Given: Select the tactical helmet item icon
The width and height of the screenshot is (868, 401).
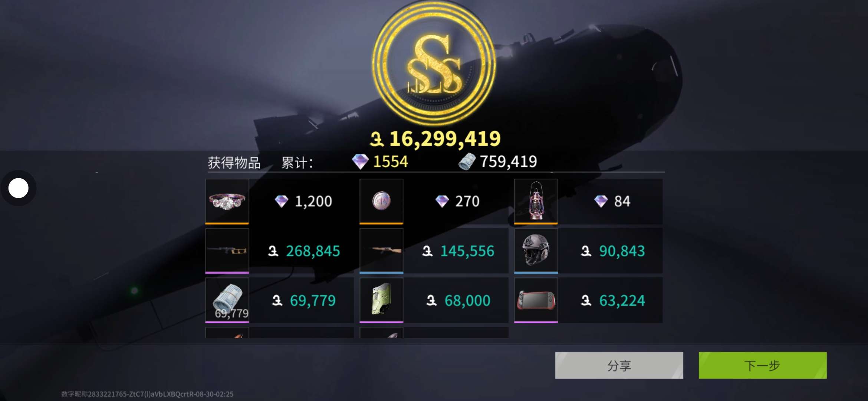Looking at the screenshot, I should [536, 251].
